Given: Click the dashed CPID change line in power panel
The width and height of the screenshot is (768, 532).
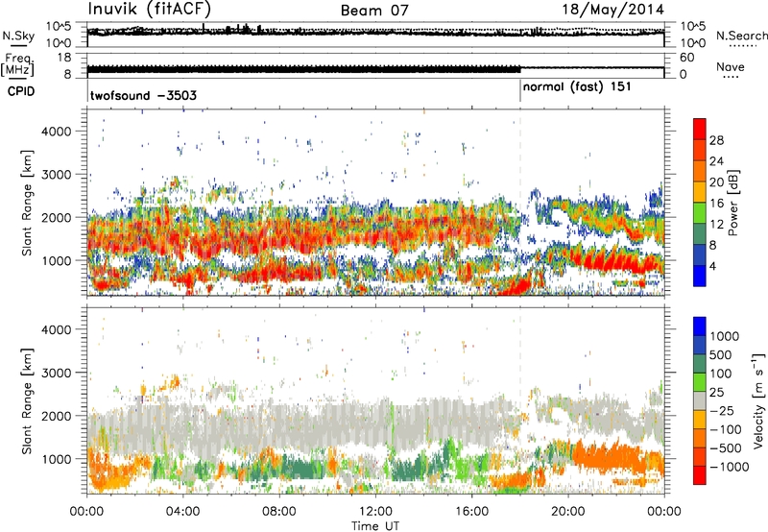Looking at the screenshot, I should (x=520, y=203).
